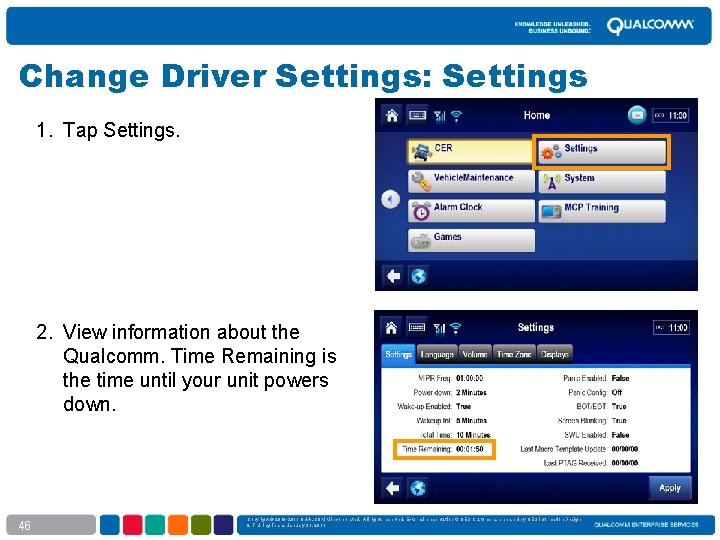
Task: Tap the home icon on the Settings screen
Action: point(391,327)
